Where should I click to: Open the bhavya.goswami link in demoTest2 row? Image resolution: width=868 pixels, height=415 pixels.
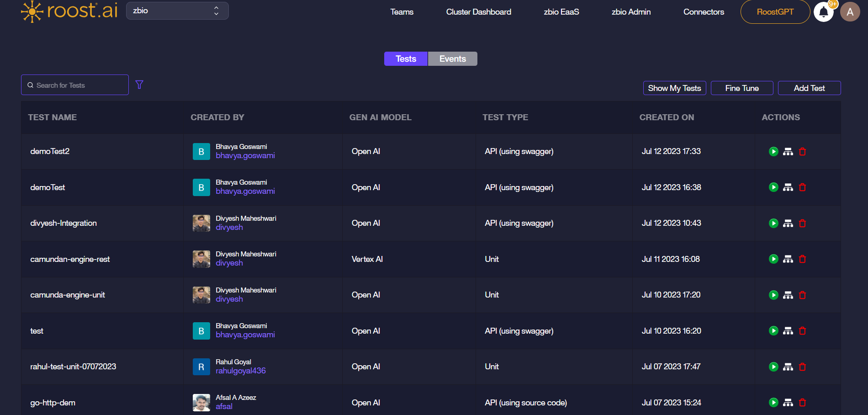point(245,156)
